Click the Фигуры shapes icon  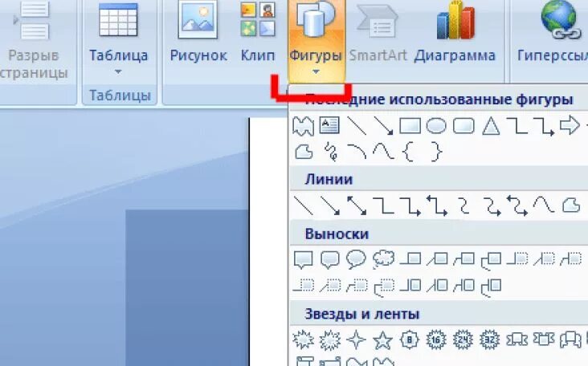pyautogui.click(x=316, y=18)
